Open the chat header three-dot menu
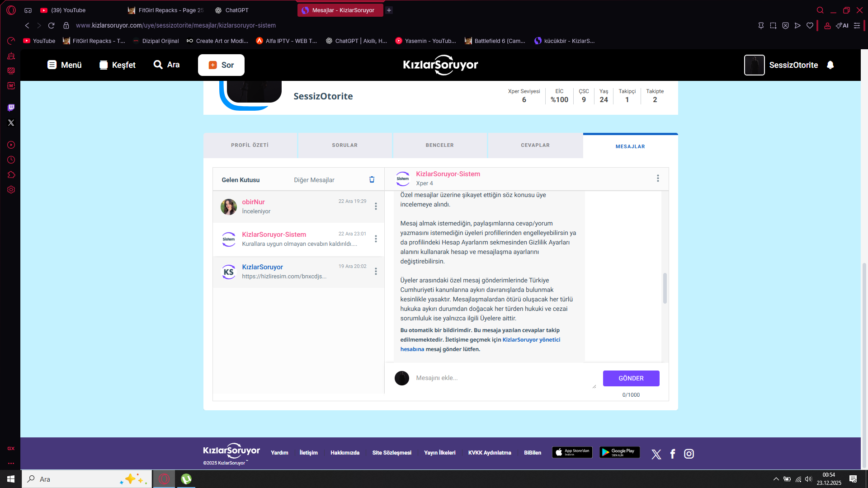The height and width of the screenshot is (488, 868). [x=658, y=178]
